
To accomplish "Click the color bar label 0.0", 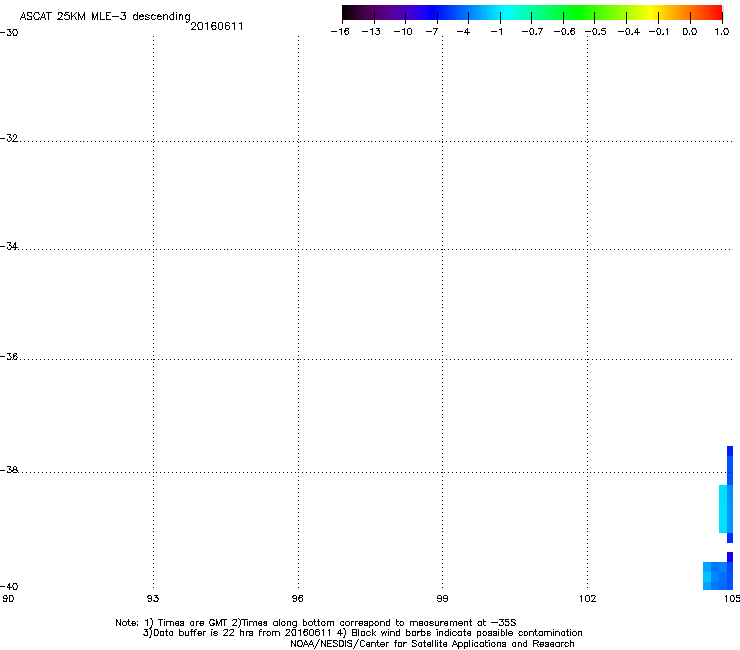I will (690, 32).
